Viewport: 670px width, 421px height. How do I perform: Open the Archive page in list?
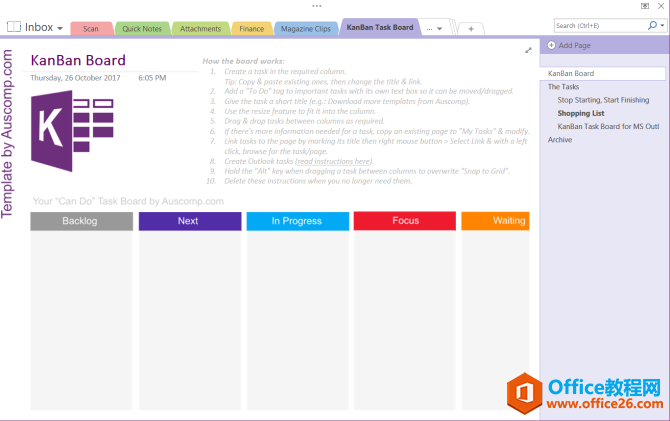(561, 140)
